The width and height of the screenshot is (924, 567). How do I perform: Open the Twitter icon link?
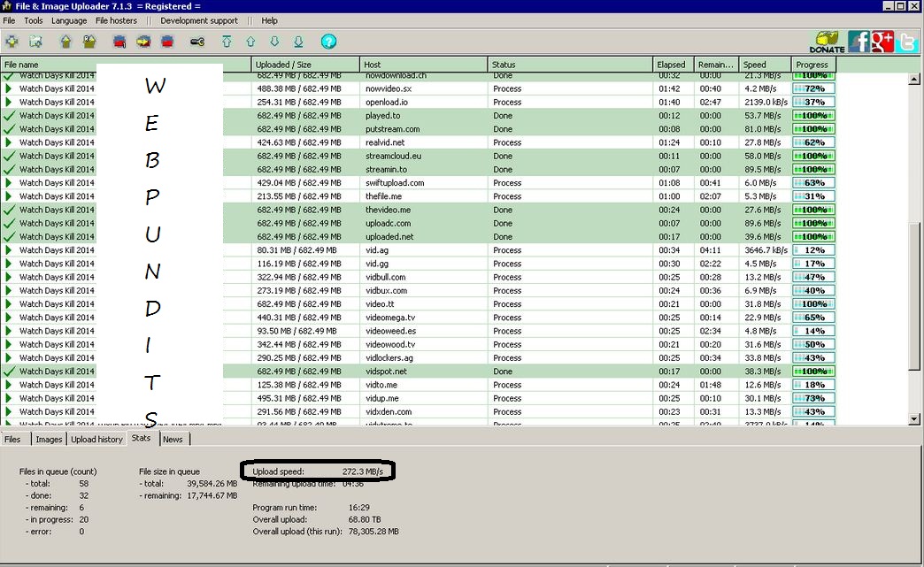[907, 42]
